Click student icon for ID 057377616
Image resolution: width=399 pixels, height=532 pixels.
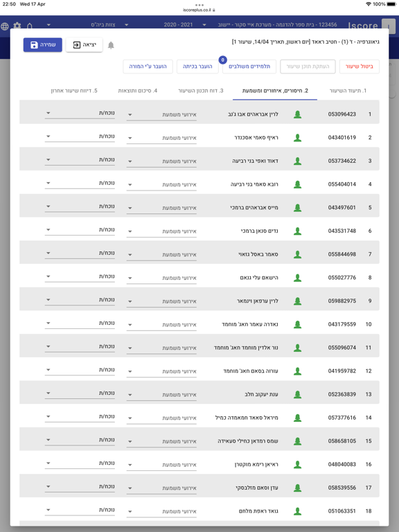point(298,418)
